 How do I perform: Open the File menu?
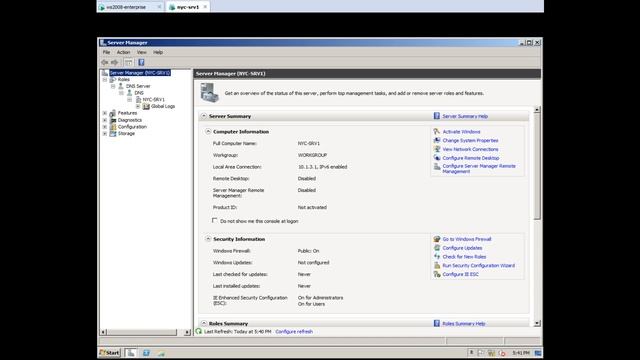[x=106, y=52]
